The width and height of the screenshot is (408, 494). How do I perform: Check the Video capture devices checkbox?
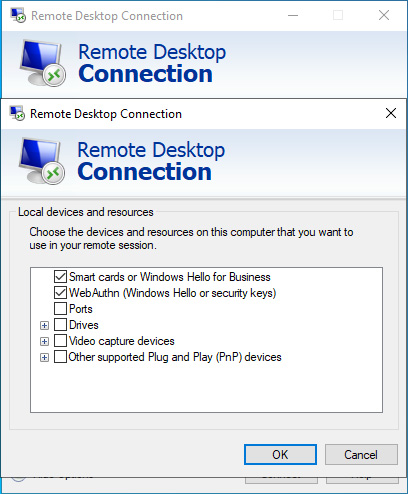coord(60,341)
